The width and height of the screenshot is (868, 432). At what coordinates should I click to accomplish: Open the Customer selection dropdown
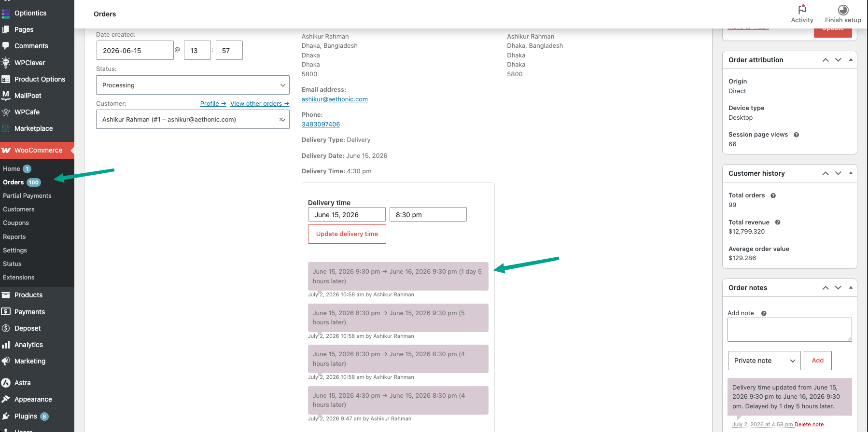[193, 119]
